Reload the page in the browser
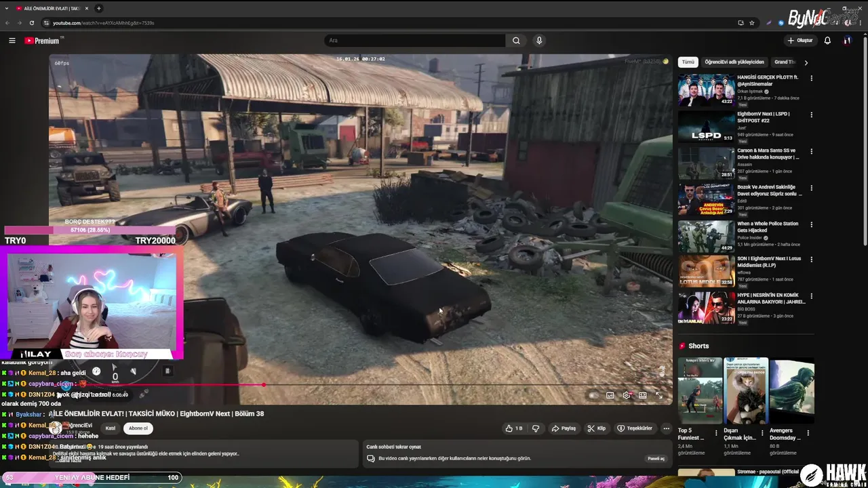This screenshot has height=488, width=868. coord(32,22)
